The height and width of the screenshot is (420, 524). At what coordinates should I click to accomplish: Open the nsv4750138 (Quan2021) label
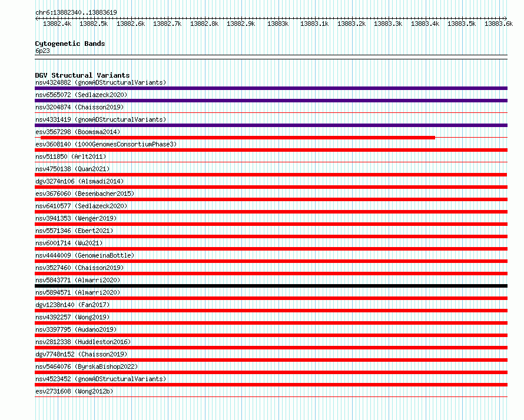[x=72, y=169]
